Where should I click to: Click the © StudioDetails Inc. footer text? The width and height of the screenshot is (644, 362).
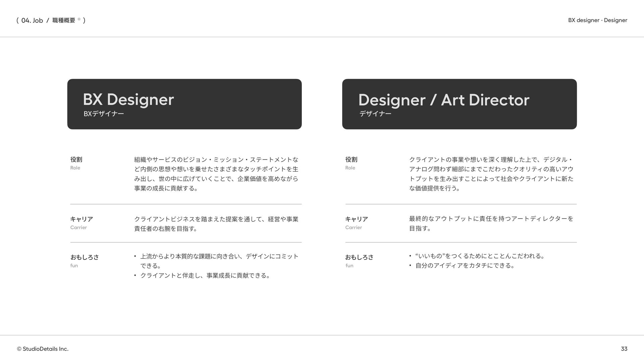(43, 349)
